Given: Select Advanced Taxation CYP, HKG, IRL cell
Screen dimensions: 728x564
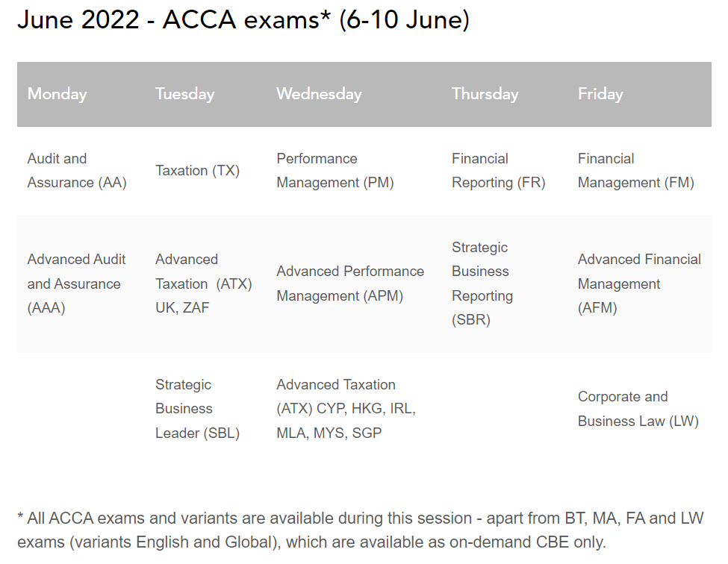Looking at the screenshot, I should coord(346,409).
